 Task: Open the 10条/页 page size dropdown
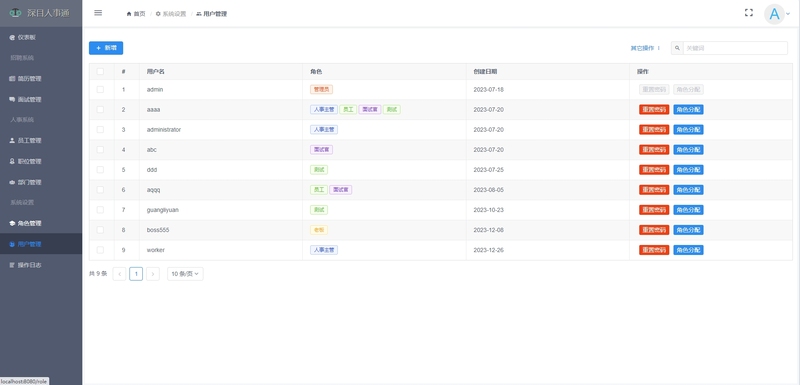point(185,274)
